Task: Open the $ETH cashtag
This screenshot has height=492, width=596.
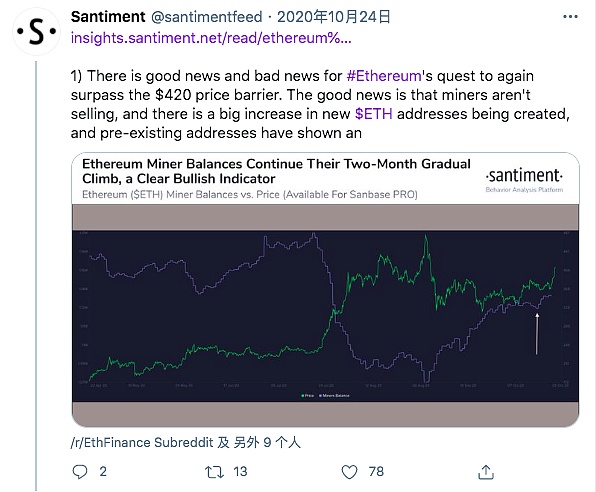Action: click(x=374, y=114)
